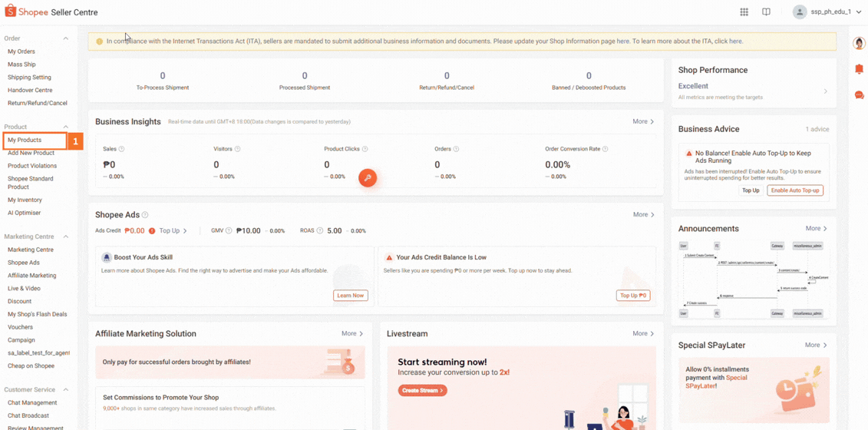
Task: Click the help icon beside Order Conversion Rate
Action: 605,149
